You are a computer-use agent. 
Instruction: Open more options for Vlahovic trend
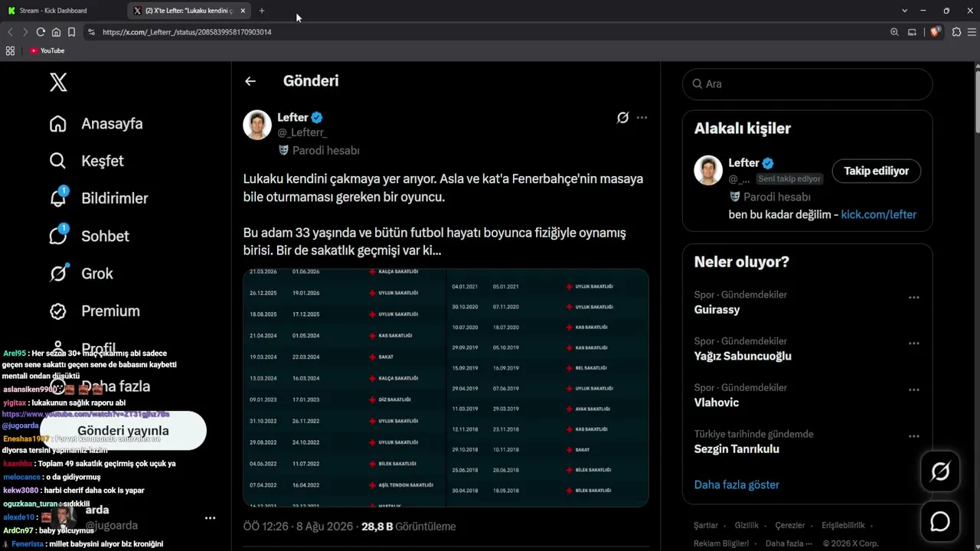[913, 390]
